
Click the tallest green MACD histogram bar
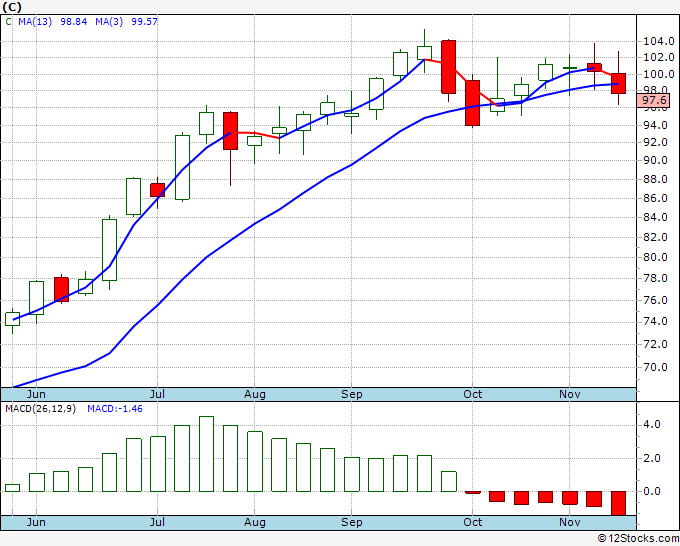pyautogui.click(x=206, y=454)
